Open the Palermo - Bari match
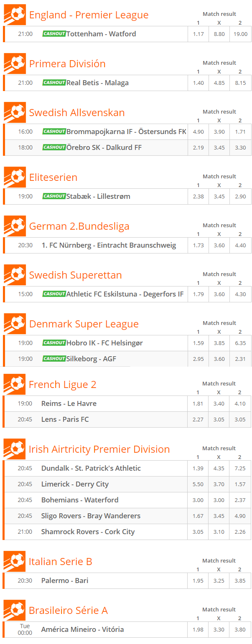This screenshot has width=252, height=644. coord(65,581)
